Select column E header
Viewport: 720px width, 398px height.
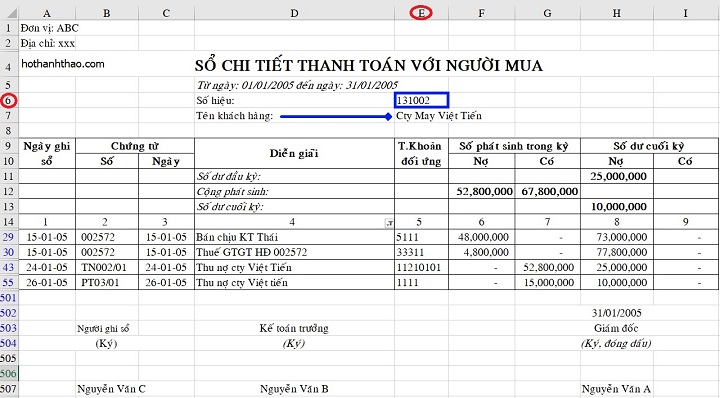tap(421, 13)
